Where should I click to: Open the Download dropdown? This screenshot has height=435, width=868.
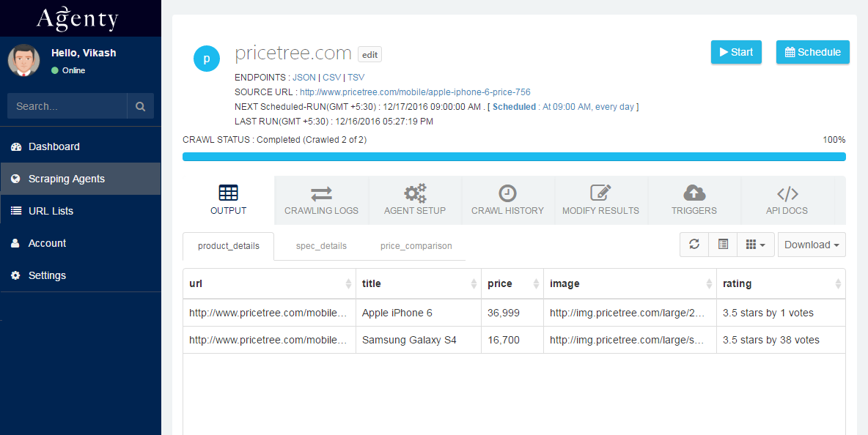pos(812,245)
